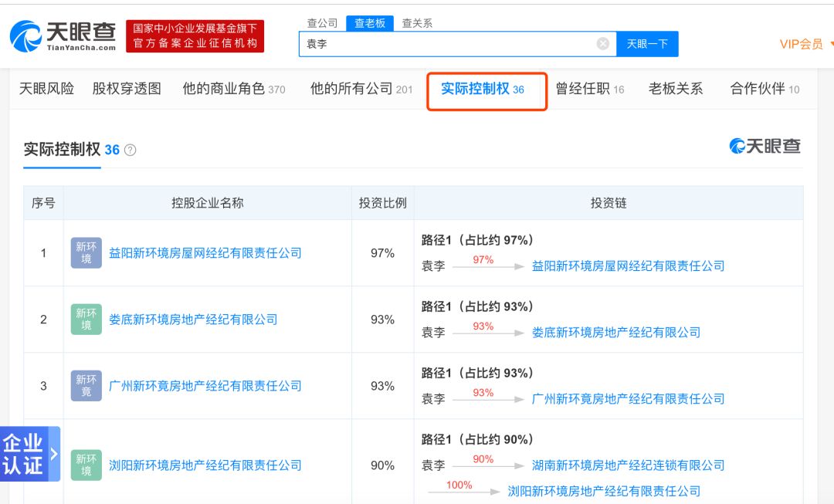The height and width of the screenshot is (504, 834).
Task: Switch to the 查关系 search tab
Action: [417, 23]
